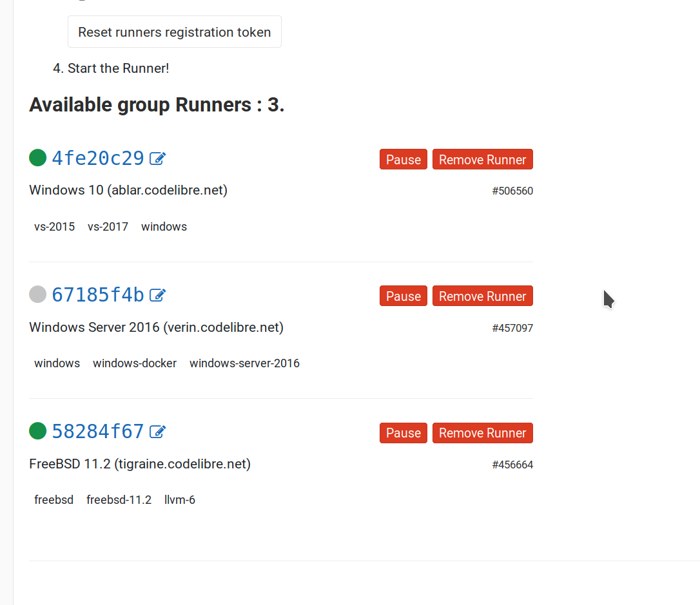Edit runner 67185f4b via pencil icon
The image size is (700, 605).
tap(157, 295)
